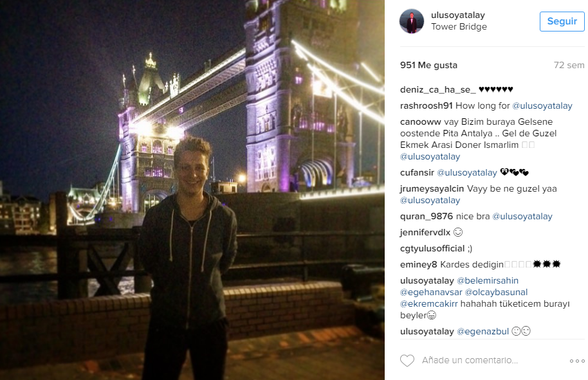Open commenter rashroosh91 profile
588x380 pixels.
point(427,105)
